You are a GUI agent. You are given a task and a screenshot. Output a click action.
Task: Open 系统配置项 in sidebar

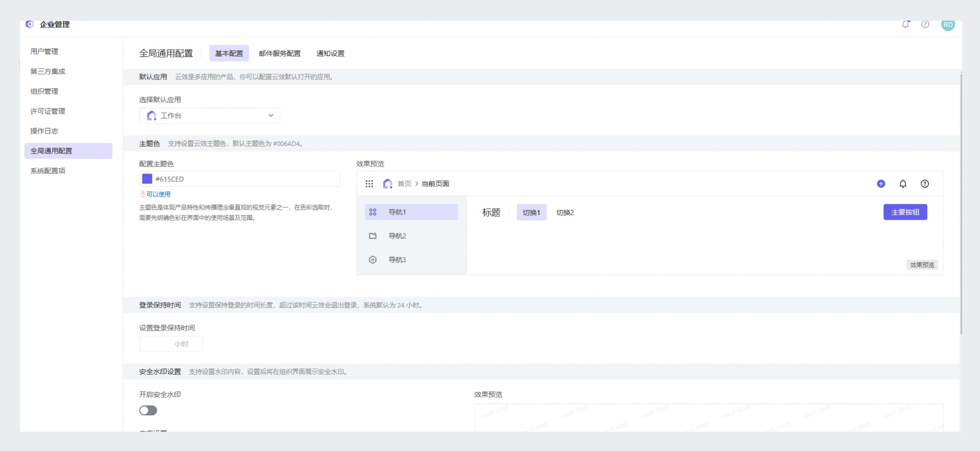[x=47, y=171]
